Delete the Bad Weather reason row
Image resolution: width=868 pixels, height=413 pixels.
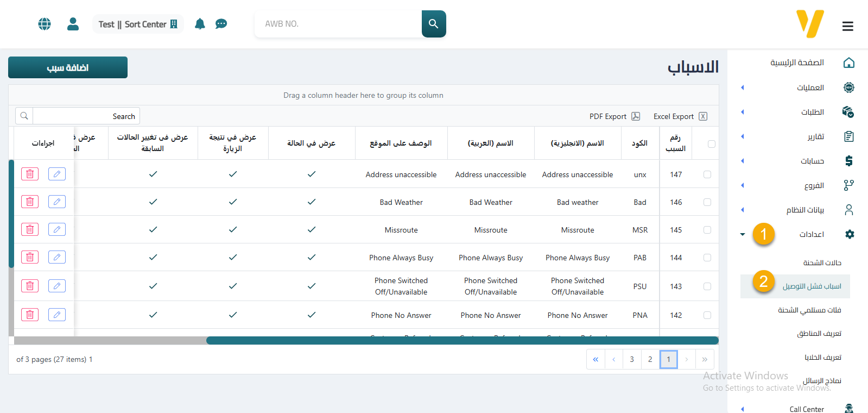(x=30, y=202)
